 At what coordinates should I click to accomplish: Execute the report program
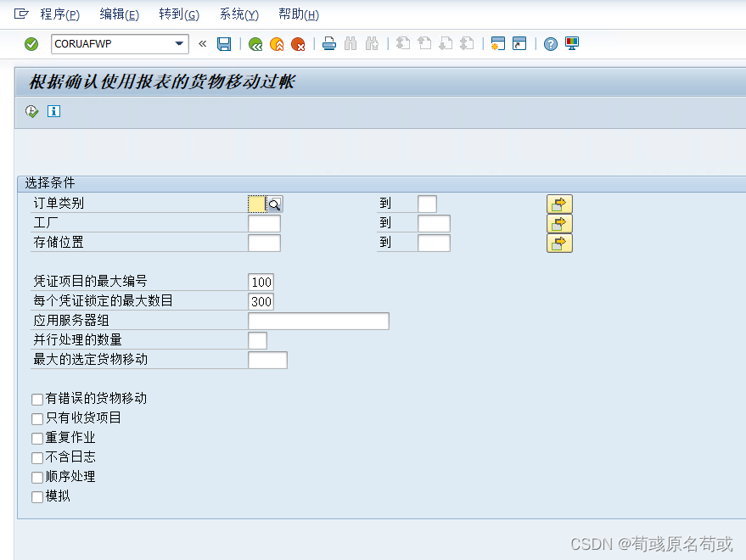[x=32, y=111]
